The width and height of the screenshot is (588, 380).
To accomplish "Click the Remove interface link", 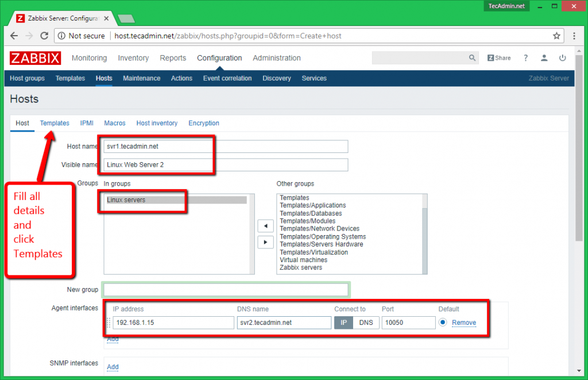I will (464, 323).
